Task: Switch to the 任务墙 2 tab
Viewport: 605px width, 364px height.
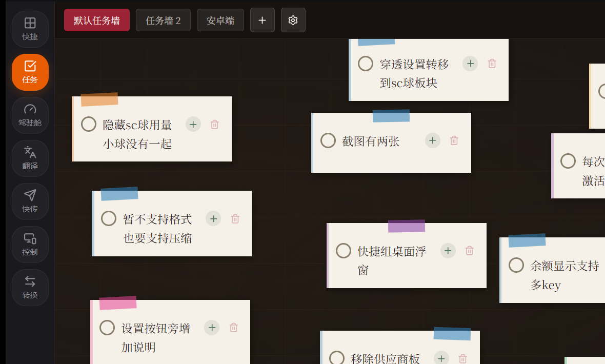Action: click(163, 20)
